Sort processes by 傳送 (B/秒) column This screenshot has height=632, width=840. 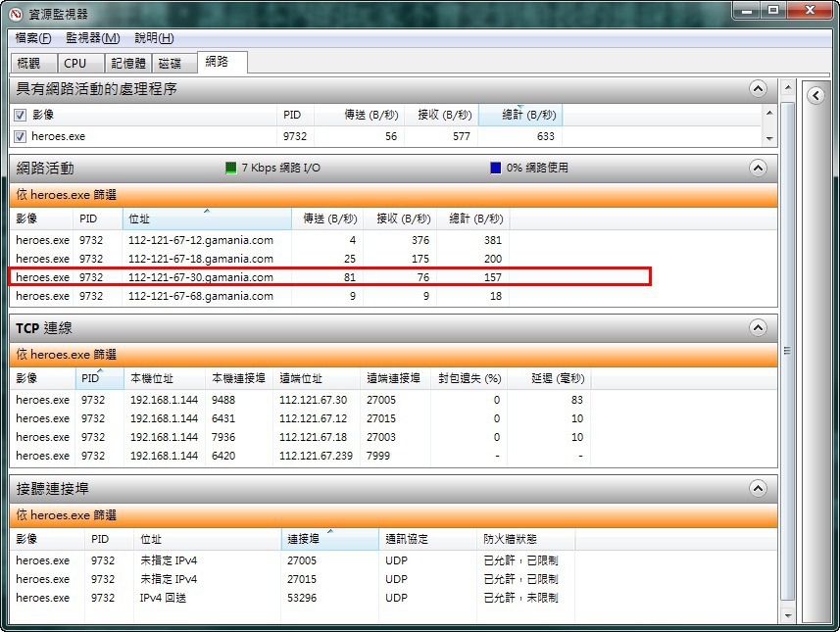click(359, 115)
